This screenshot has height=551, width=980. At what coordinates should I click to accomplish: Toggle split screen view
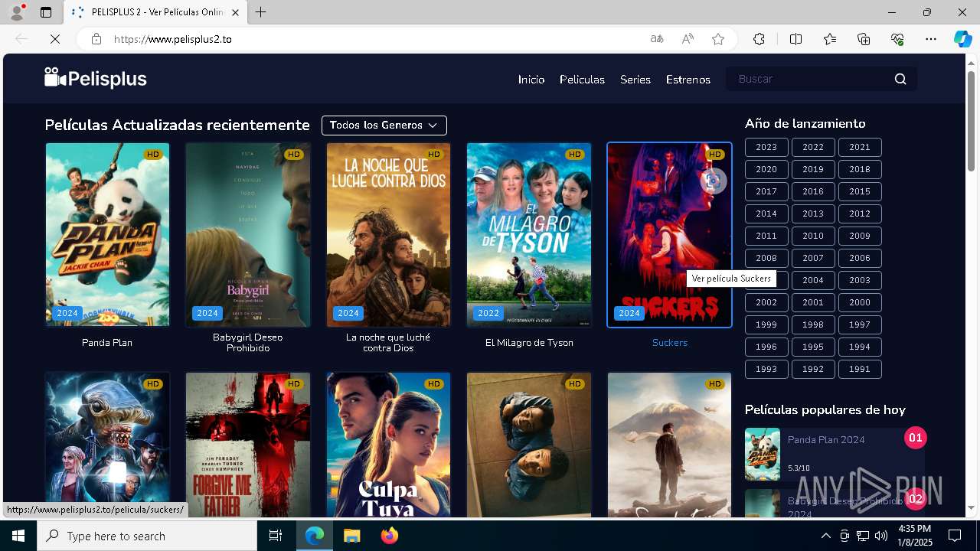[795, 39]
